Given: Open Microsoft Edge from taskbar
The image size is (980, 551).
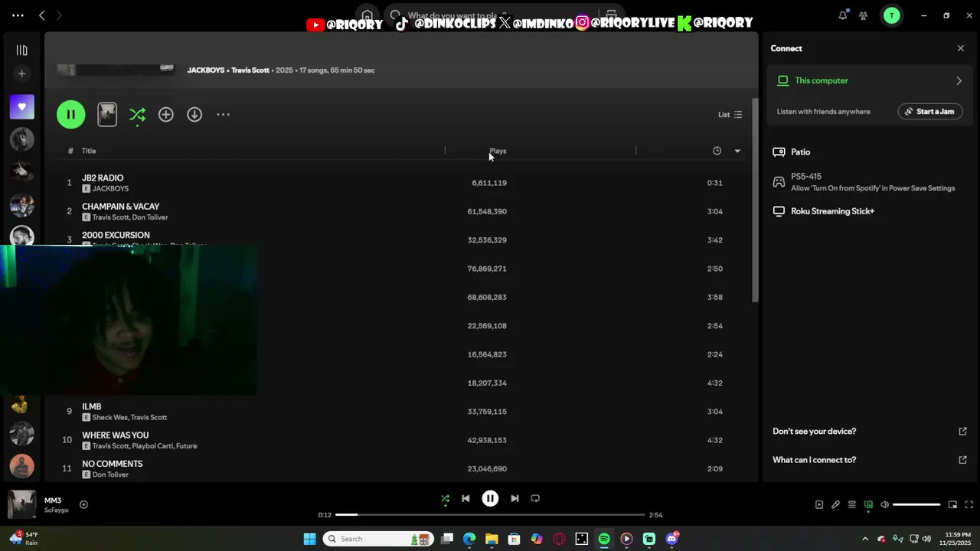Looking at the screenshot, I should tap(469, 539).
